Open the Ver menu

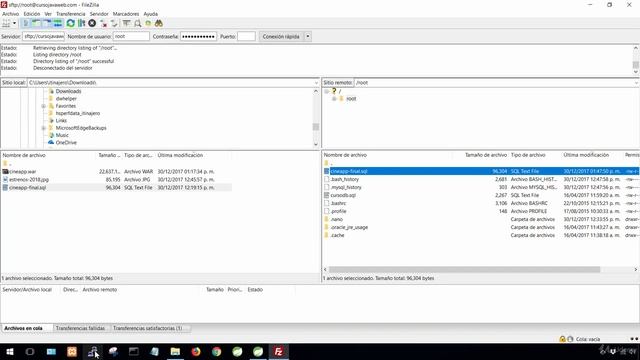(48, 14)
